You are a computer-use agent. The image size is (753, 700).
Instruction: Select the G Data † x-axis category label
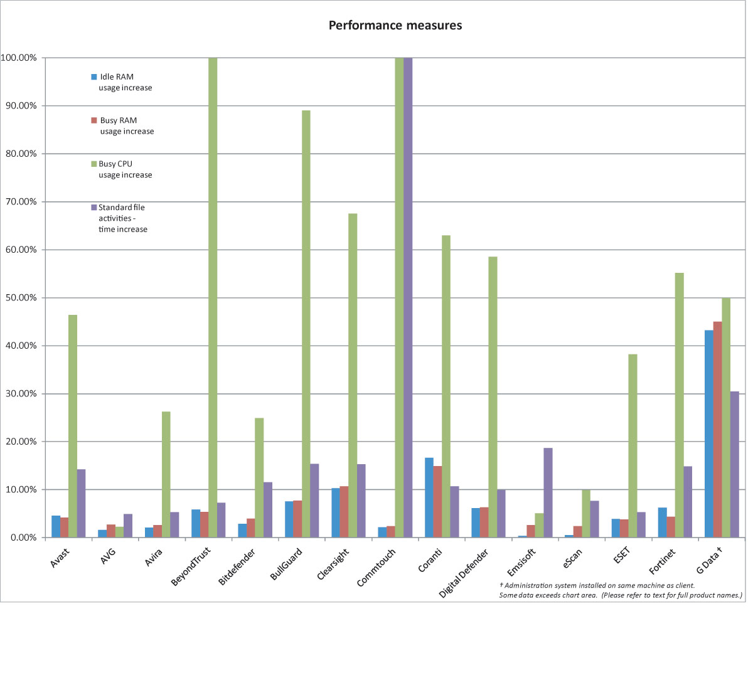(709, 560)
